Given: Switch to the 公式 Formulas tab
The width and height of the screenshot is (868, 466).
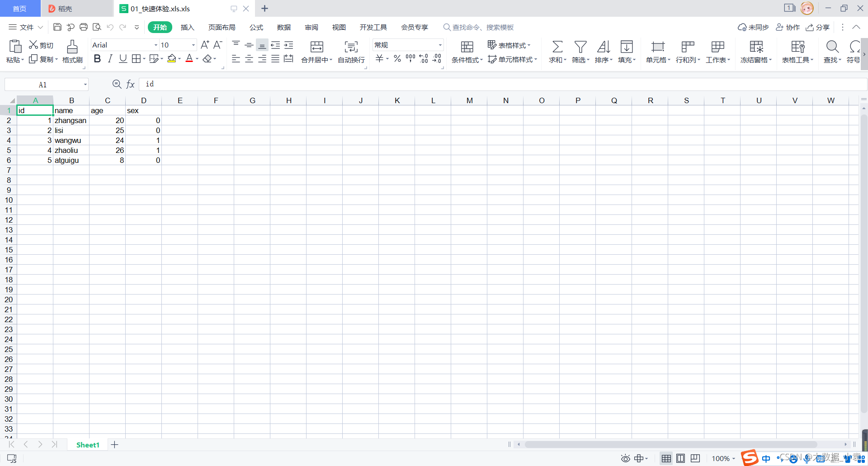Looking at the screenshot, I should pyautogui.click(x=256, y=27).
